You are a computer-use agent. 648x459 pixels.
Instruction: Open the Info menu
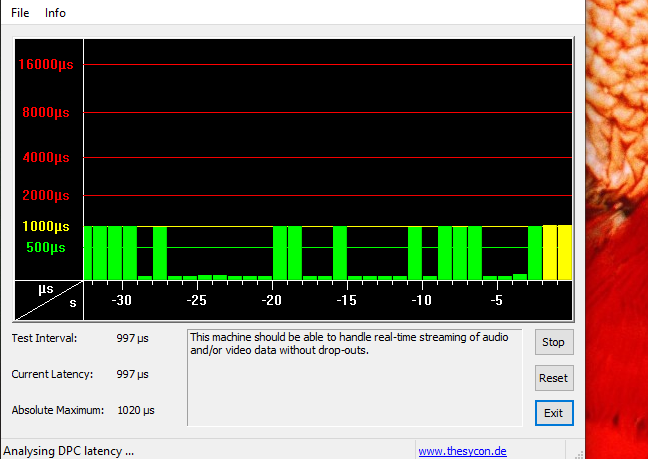pyautogui.click(x=55, y=13)
